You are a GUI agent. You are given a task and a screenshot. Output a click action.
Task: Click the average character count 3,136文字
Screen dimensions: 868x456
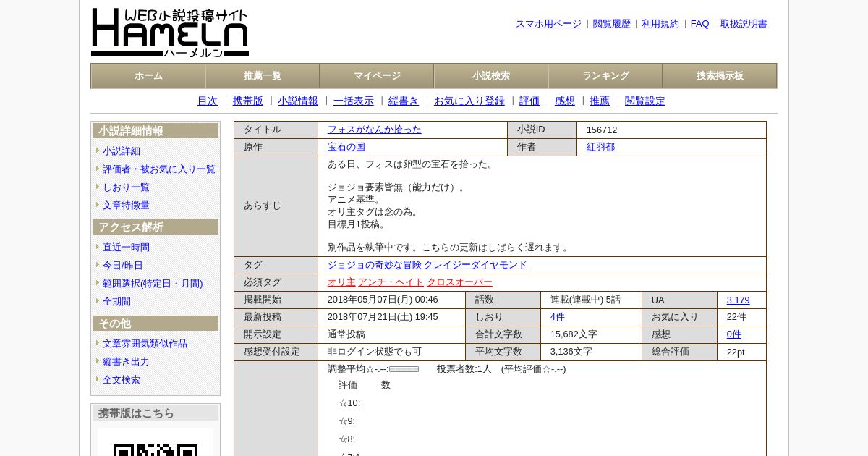tap(571, 352)
